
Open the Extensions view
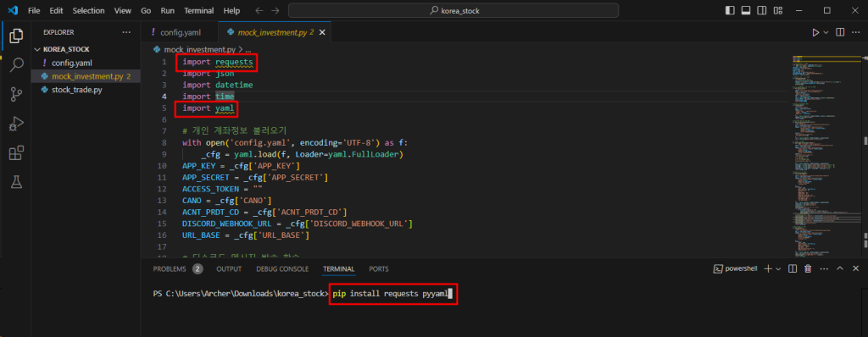click(16, 152)
